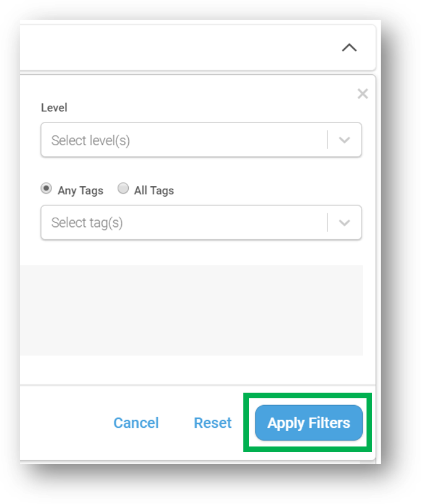Select the All Tags radio button
Image resolution: width=421 pixels, height=504 pixels.
(123, 189)
